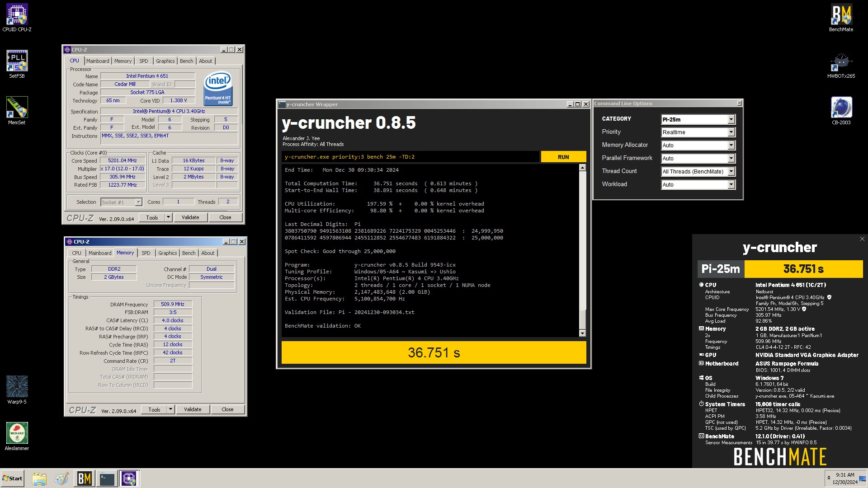Image resolution: width=868 pixels, height=488 pixels.
Task: Open the Paint taskbar icon
Action: click(61, 479)
